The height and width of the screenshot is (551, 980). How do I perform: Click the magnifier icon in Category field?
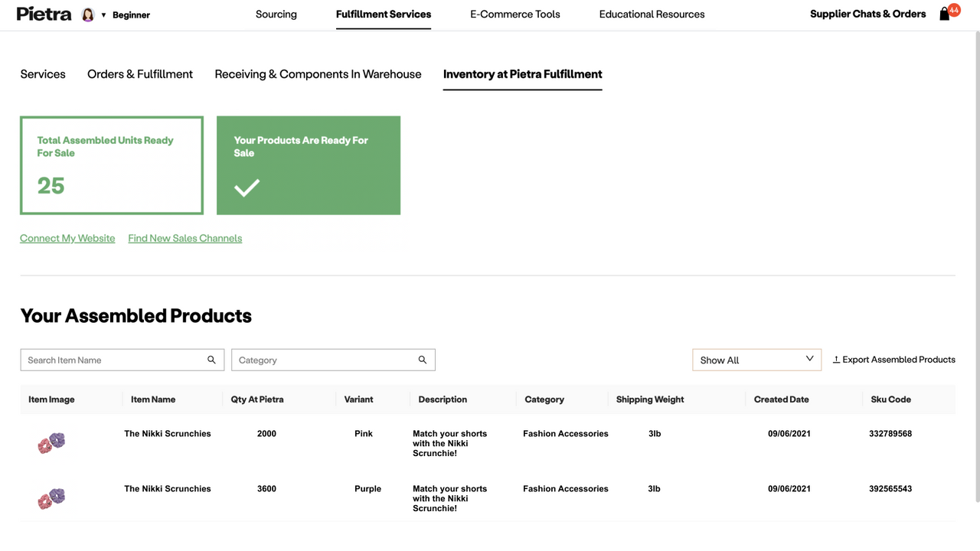point(422,360)
